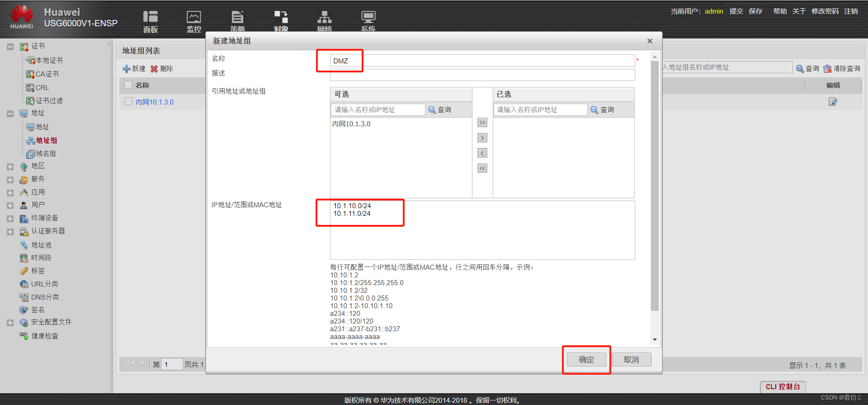This screenshot has width=868, height=405.
Task: Click the 删除 red X icon
Action: 154,69
